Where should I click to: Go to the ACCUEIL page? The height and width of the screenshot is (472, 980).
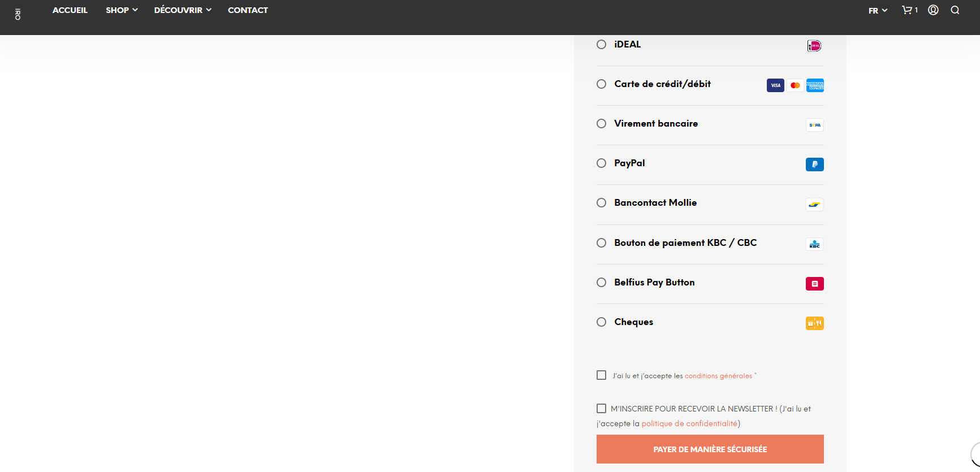click(70, 10)
